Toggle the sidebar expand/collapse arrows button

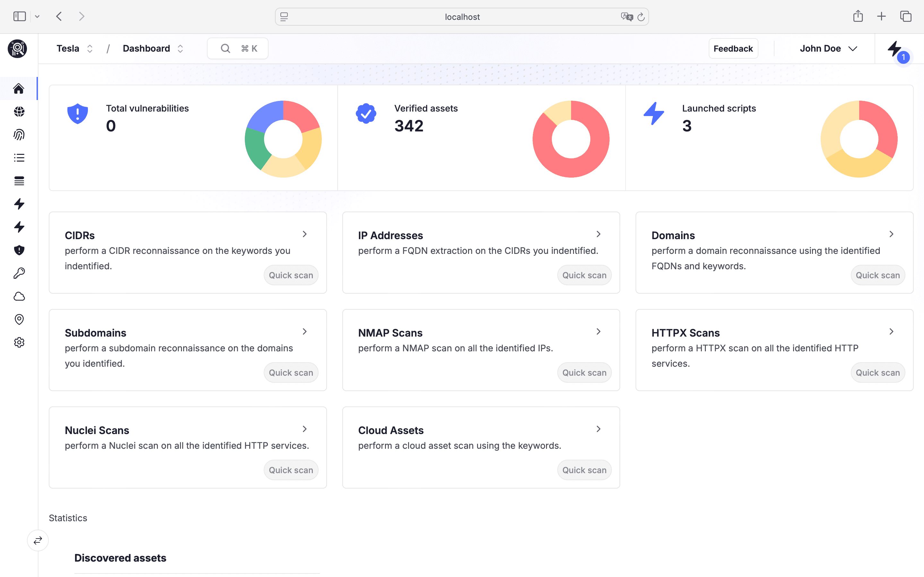[x=38, y=540]
